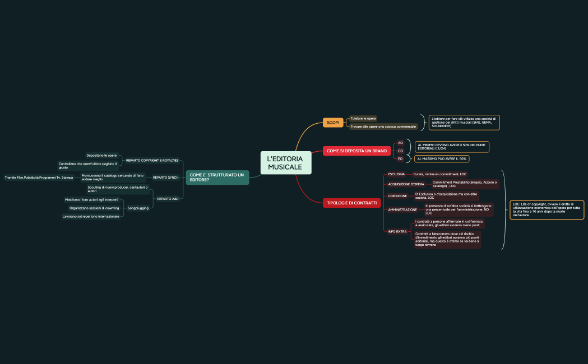Select the ACQUISIZIONE D'OPERA node

pyautogui.click(x=406, y=184)
